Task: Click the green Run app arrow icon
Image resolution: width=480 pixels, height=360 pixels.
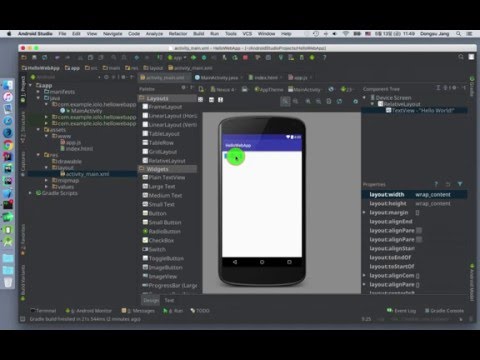Action: click(193, 58)
